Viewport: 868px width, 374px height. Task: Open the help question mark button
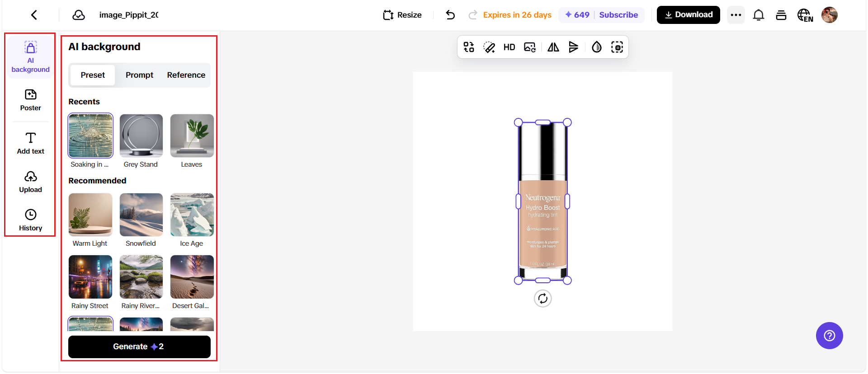point(830,336)
